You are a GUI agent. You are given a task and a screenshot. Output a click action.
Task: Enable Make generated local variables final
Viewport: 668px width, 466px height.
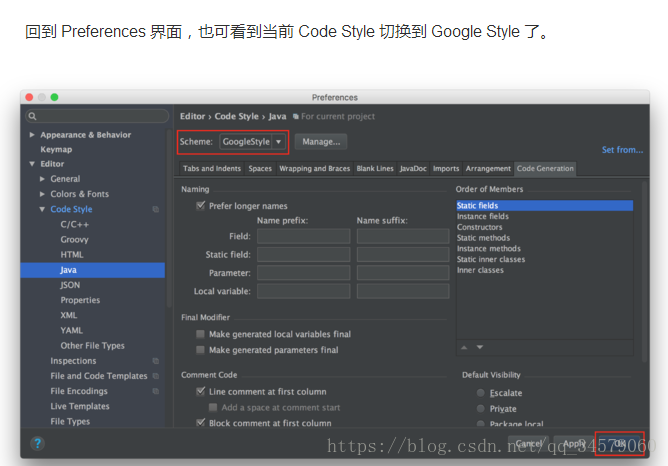pyautogui.click(x=200, y=334)
